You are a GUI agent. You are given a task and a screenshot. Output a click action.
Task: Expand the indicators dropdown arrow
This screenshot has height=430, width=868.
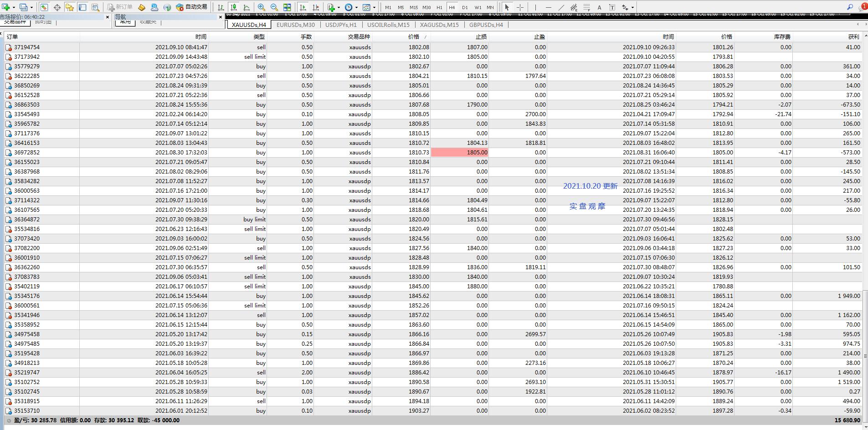[x=339, y=7]
